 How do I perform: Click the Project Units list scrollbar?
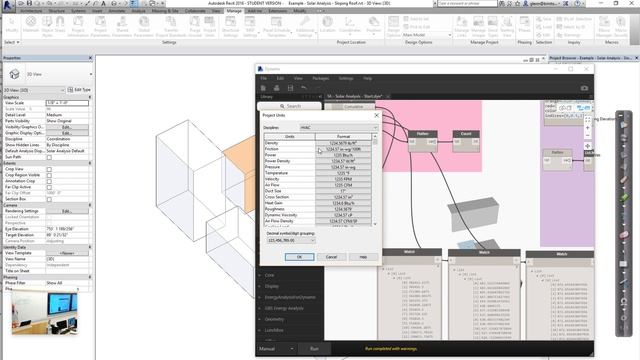coord(375,180)
